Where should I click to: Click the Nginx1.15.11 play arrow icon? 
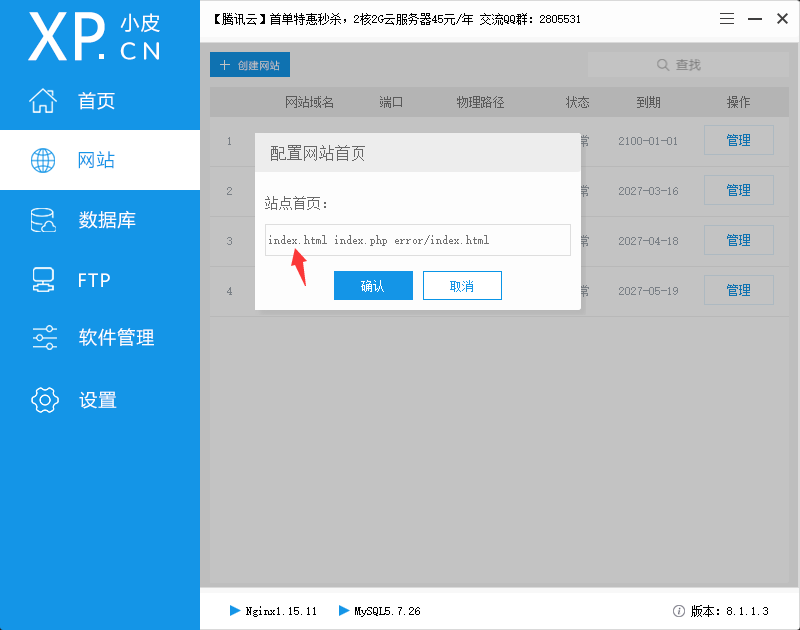tap(235, 610)
